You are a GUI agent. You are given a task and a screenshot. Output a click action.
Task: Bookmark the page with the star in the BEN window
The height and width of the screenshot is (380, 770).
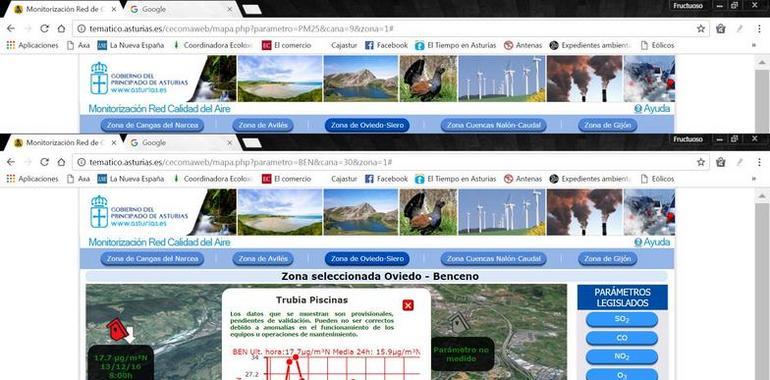click(x=701, y=162)
